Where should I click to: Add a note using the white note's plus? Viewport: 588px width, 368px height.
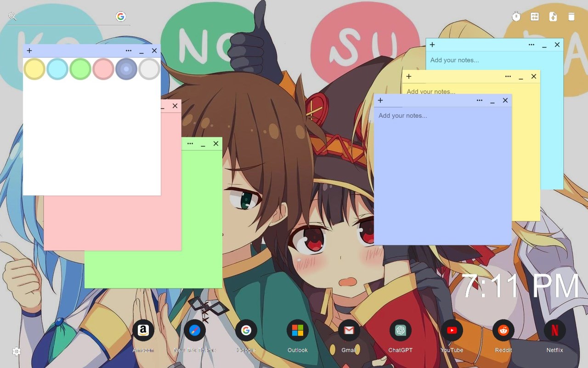pos(29,51)
